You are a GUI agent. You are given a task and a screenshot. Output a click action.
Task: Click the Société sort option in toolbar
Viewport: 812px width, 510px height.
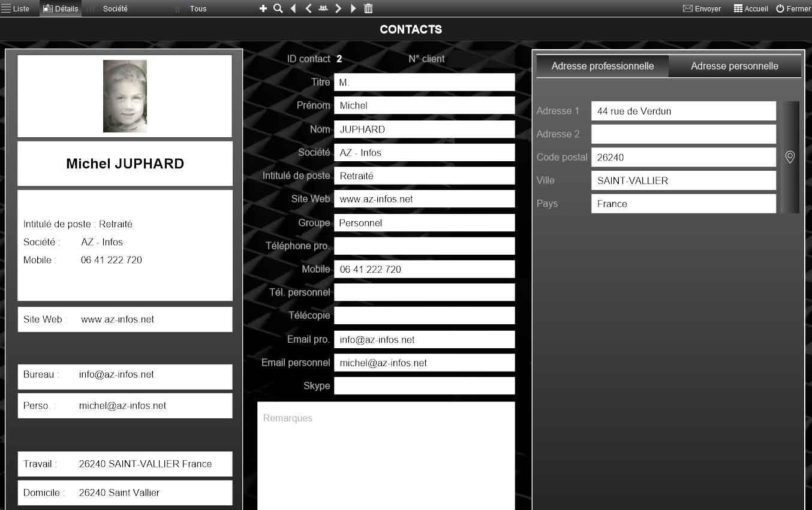(x=115, y=8)
